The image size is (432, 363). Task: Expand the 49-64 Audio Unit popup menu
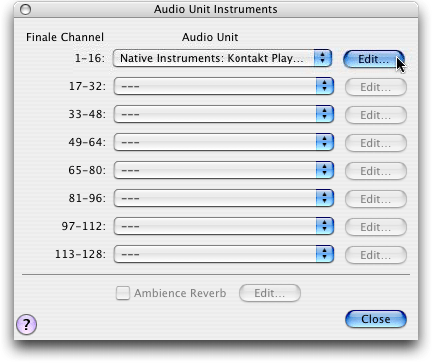(224, 142)
